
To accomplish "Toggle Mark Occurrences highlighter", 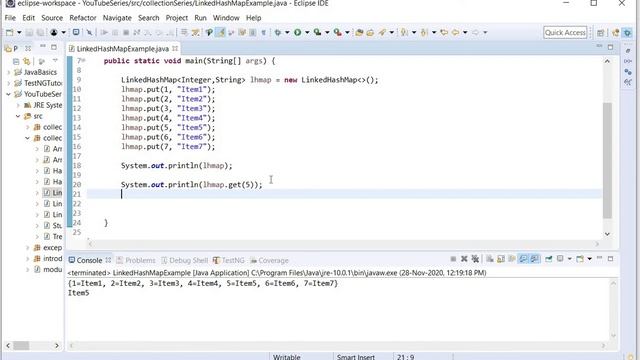I will pyautogui.click(x=220, y=32).
